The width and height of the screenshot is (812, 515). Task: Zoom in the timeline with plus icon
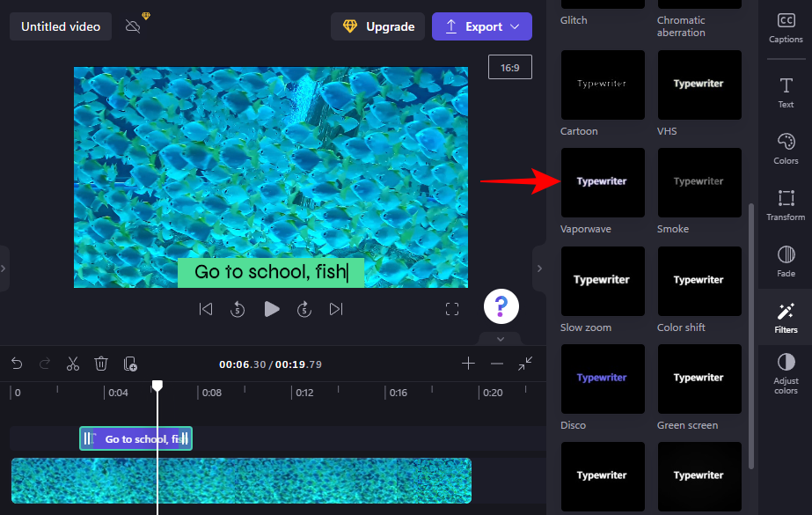[x=469, y=364]
